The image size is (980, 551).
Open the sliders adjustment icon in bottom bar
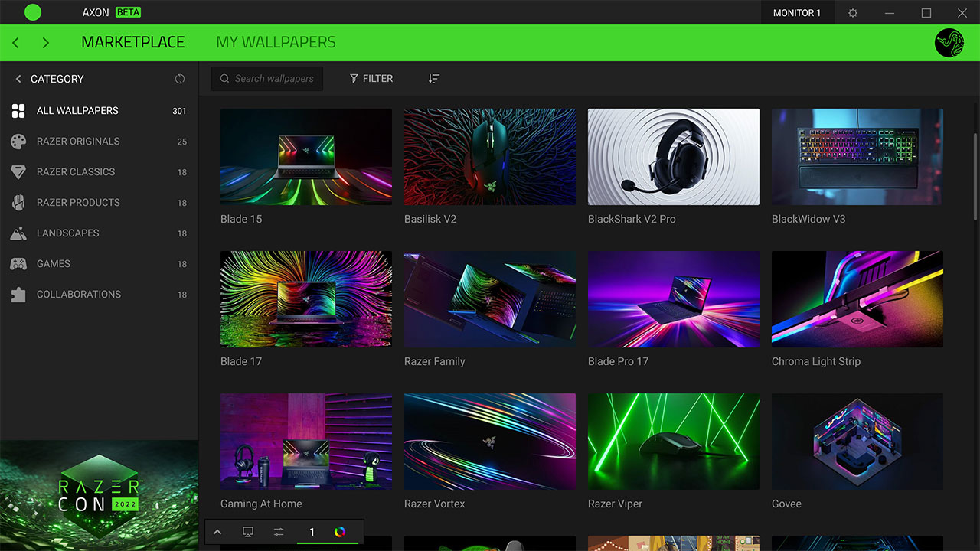pyautogui.click(x=279, y=532)
